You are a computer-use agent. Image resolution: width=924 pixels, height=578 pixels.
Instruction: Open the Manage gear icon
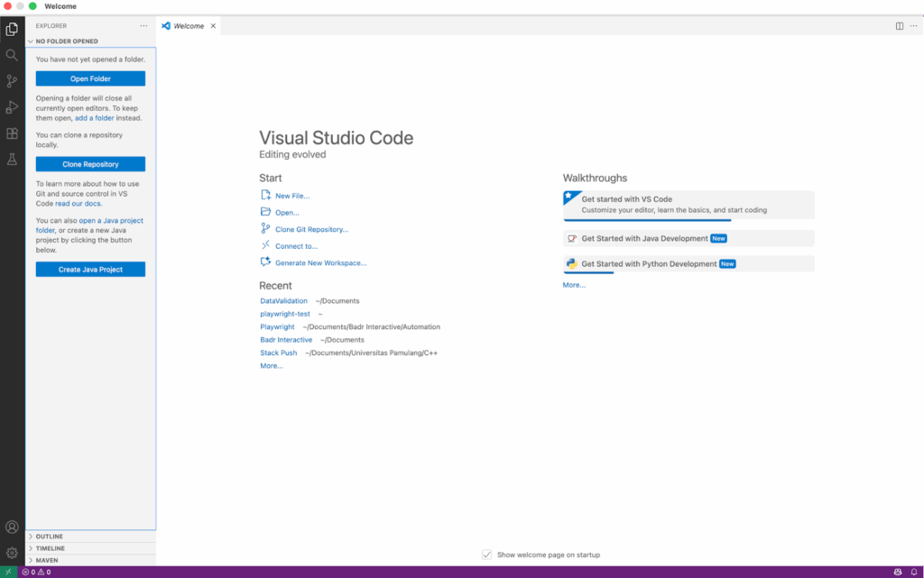pos(12,553)
